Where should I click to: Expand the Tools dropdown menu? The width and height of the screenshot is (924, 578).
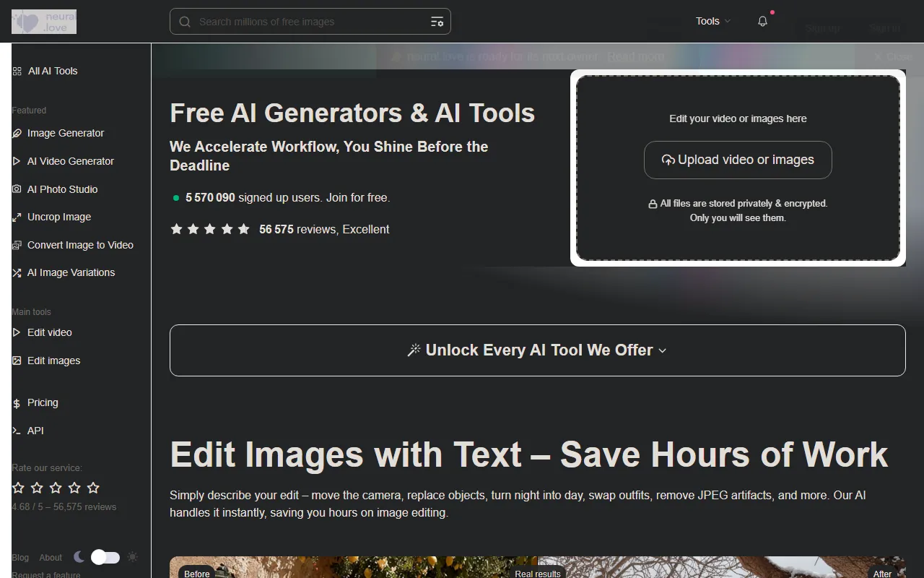pos(712,22)
